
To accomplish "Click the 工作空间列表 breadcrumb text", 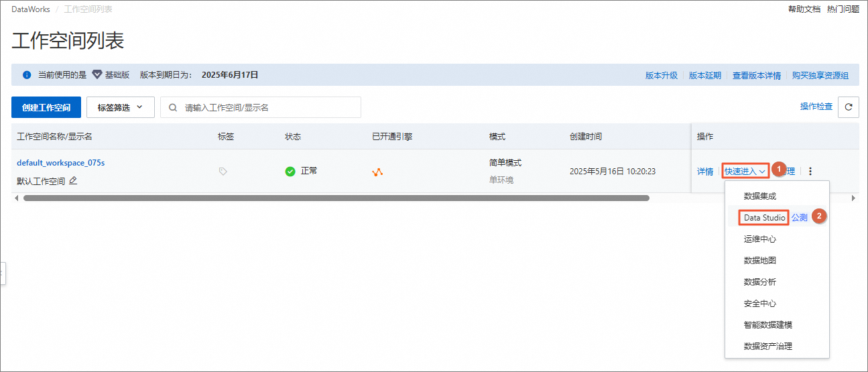I will click(88, 9).
